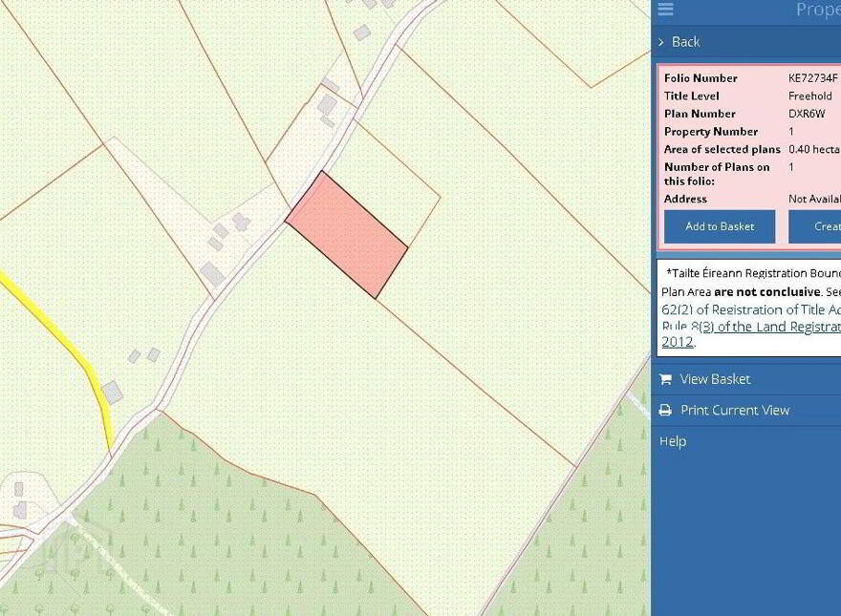Screen dimensions: 841x616
Task: Open the Registration of Title Act link
Action: [x=751, y=309]
